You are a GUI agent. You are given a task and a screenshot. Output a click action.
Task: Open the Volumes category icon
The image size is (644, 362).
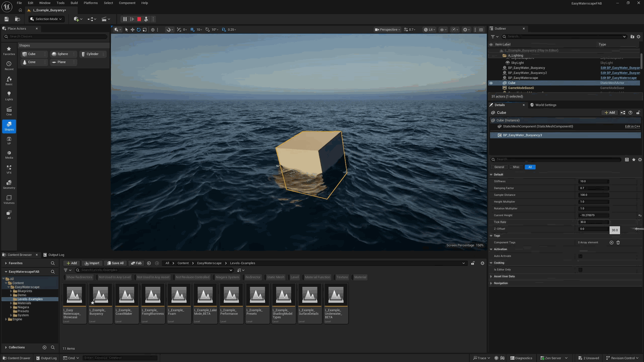9,200
